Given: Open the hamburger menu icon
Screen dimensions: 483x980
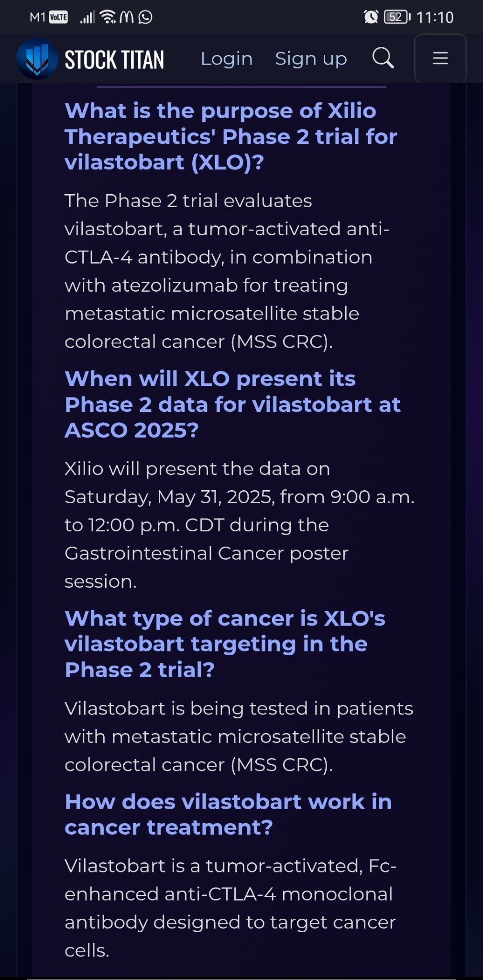Looking at the screenshot, I should 440,58.
